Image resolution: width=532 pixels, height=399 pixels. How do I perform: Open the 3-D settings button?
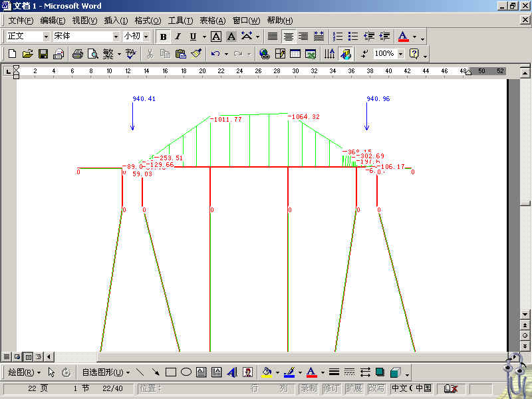click(x=395, y=372)
